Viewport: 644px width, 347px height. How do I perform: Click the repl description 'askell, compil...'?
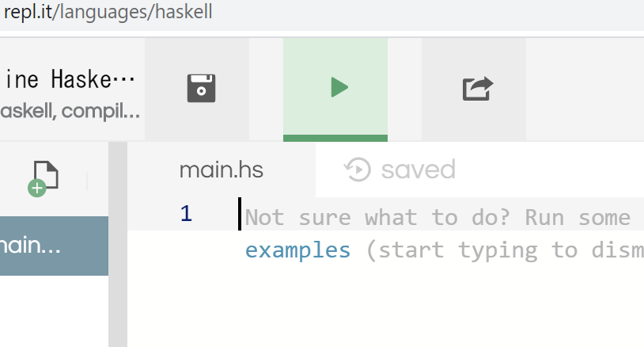[x=70, y=111]
